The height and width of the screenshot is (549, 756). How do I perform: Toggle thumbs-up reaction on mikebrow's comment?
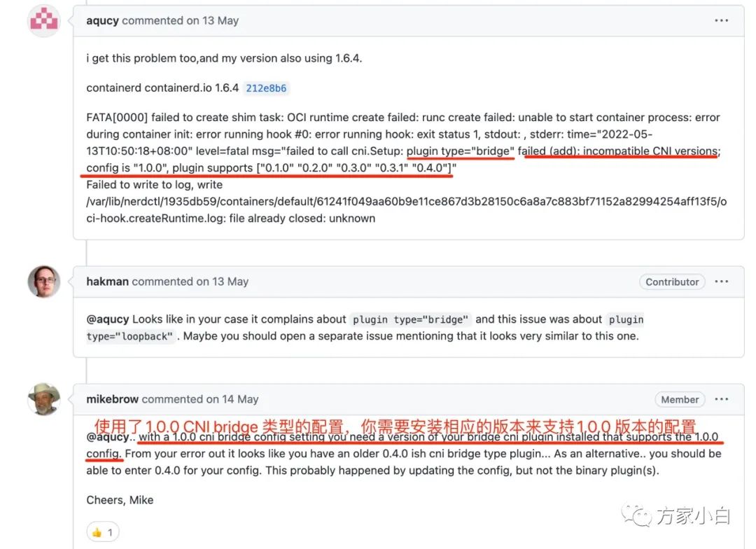click(x=103, y=532)
